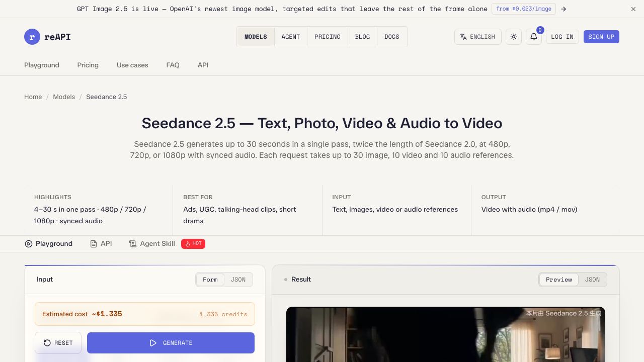This screenshot has height=362, width=644.
Task: Jump to Playground section link
Action: point(42,65)
